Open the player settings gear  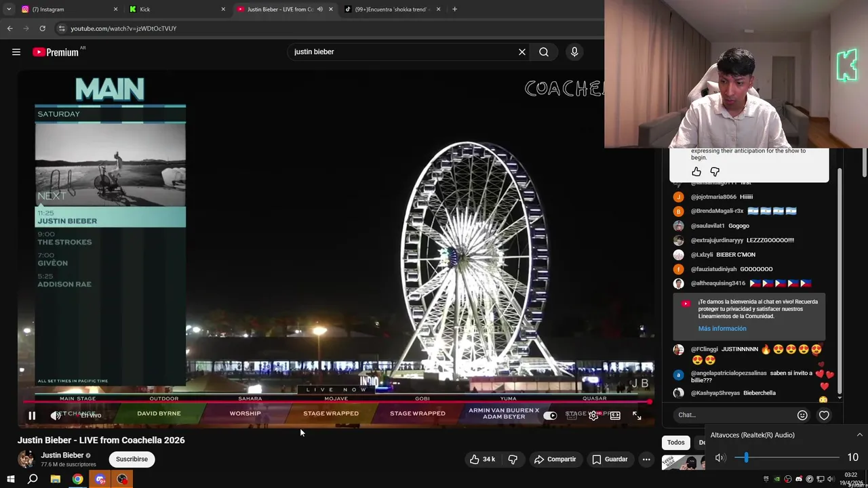point(593,415)
